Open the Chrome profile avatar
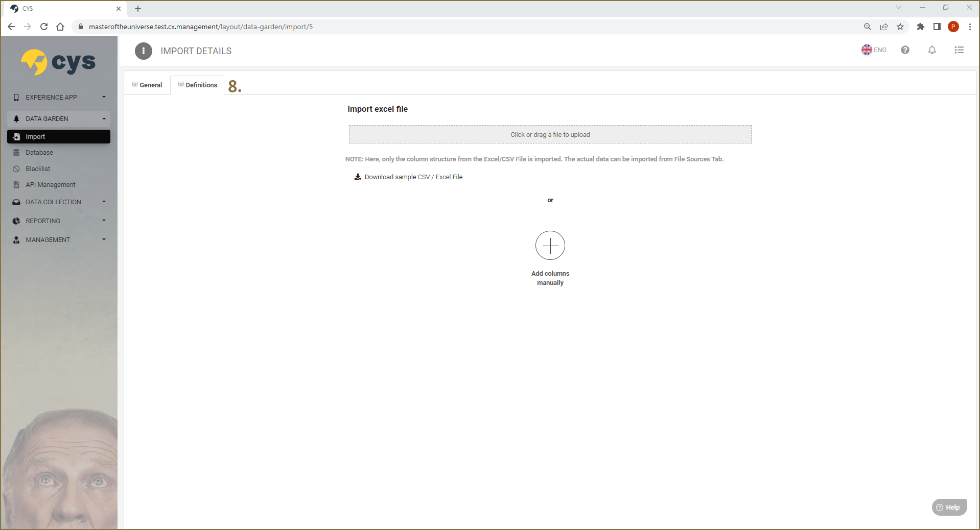980x530 pixels. pos(953,27)
